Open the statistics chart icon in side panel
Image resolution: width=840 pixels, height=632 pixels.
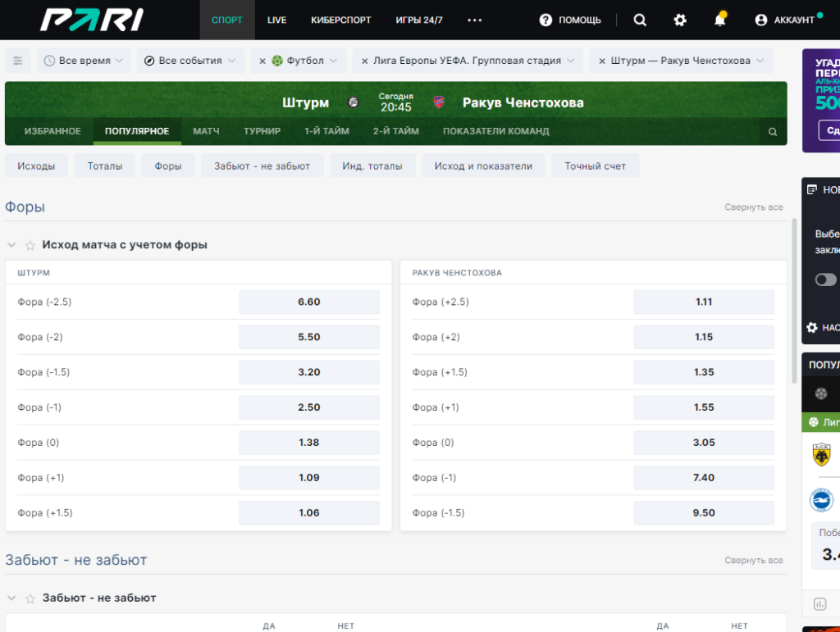pos(819,604)
